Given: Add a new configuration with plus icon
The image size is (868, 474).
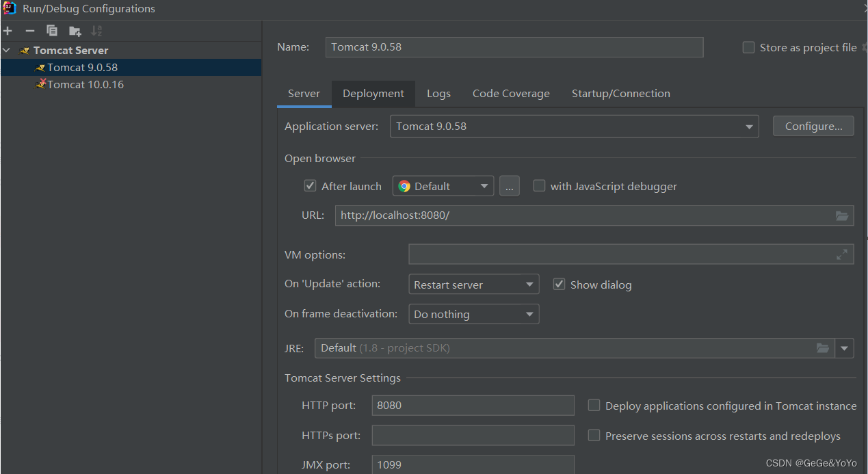Looking at the screenshot, I should tap(8, 31).
